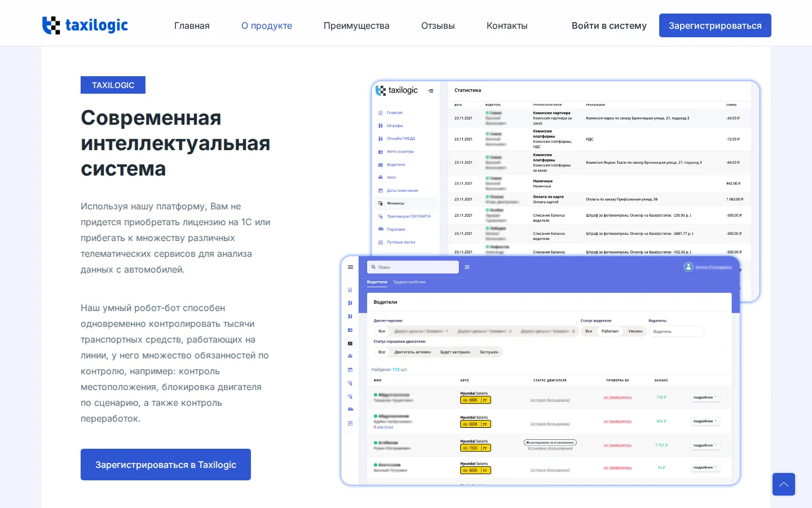
Task: Open the Контакты navigation link
Action: pos(507,25)
